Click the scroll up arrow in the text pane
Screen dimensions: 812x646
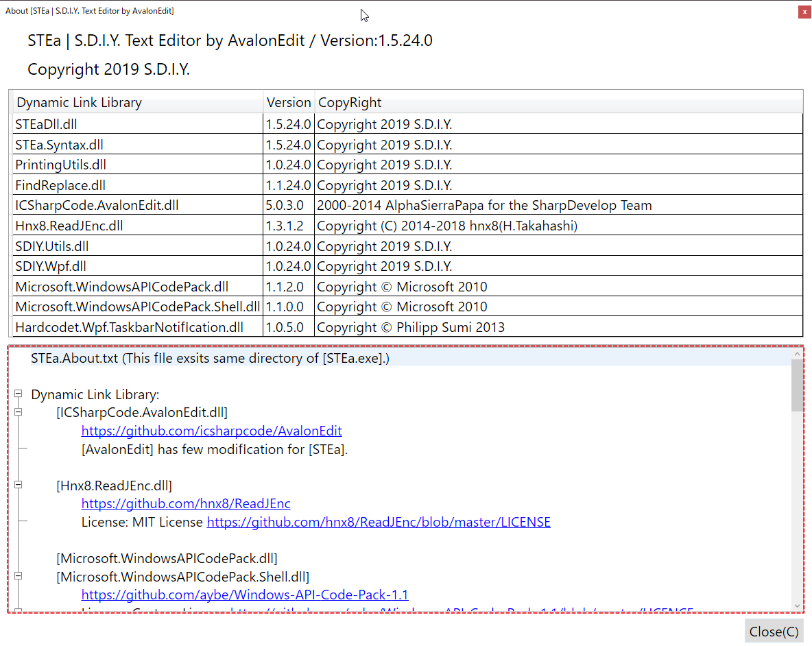(x=797, y=354)
